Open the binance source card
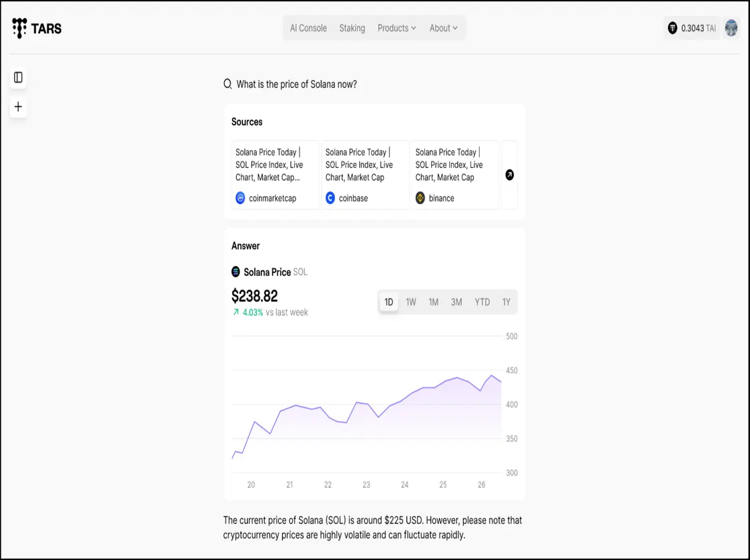Screen dimensions: 750x560 coord(455,175)
